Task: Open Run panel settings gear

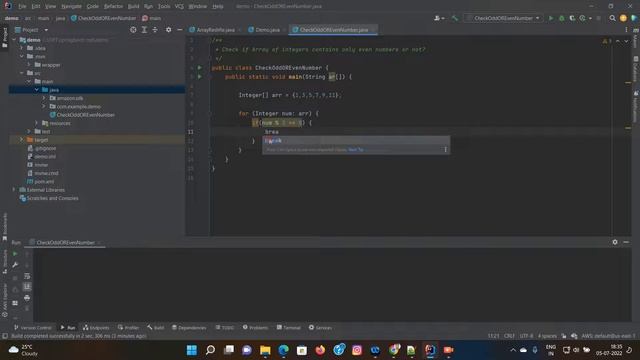Action: (615, 242)
